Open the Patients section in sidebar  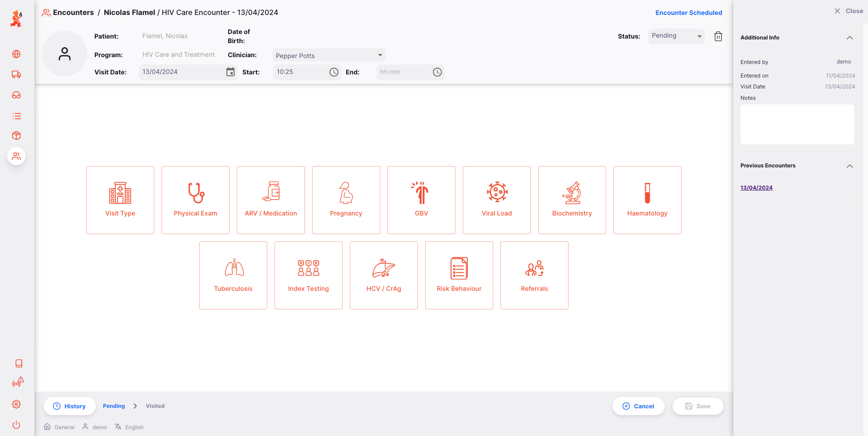click(x=16, y=156)
